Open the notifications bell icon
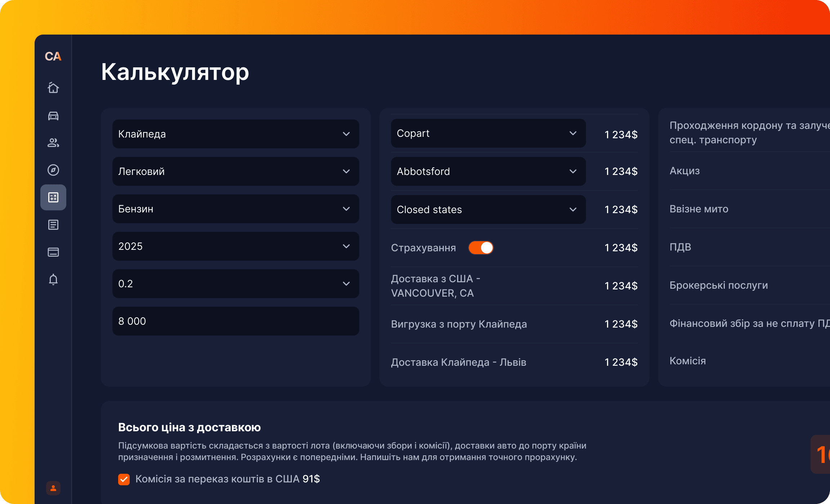 coord(53,279)
